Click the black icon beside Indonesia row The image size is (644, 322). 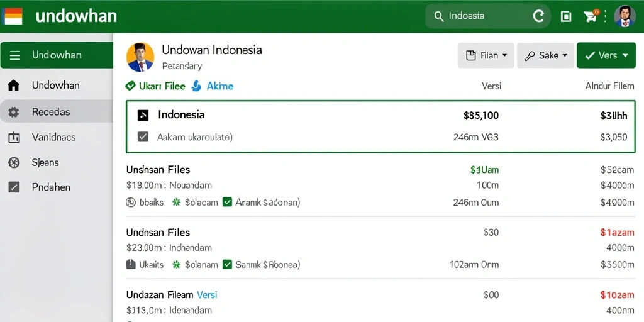click(x=143, y=116)
